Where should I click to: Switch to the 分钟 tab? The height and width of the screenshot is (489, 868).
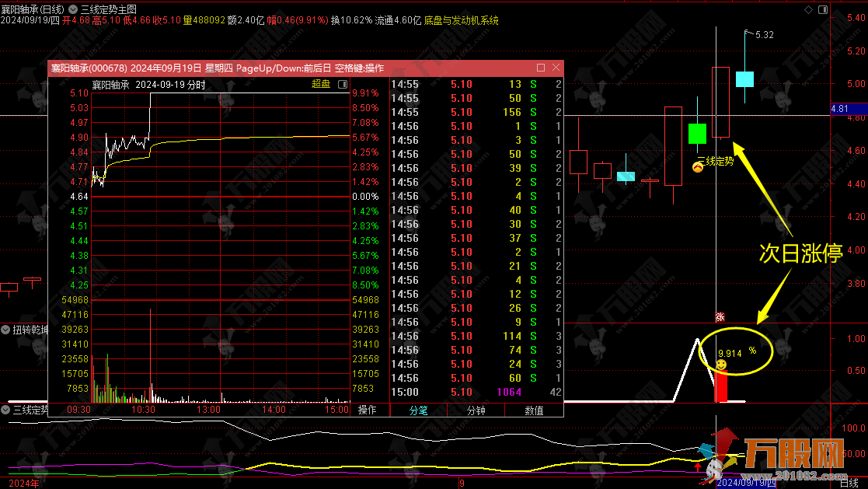click(x=475, y=410)
